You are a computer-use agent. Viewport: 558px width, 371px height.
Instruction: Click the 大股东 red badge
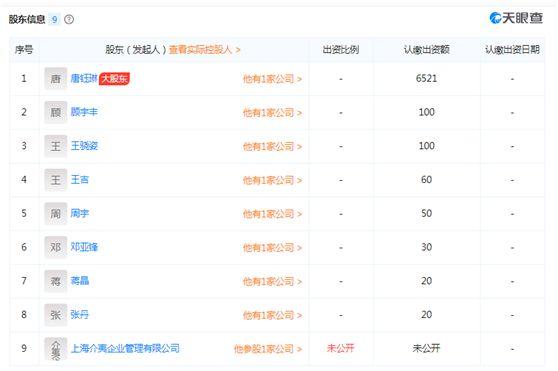click(114, 79)
